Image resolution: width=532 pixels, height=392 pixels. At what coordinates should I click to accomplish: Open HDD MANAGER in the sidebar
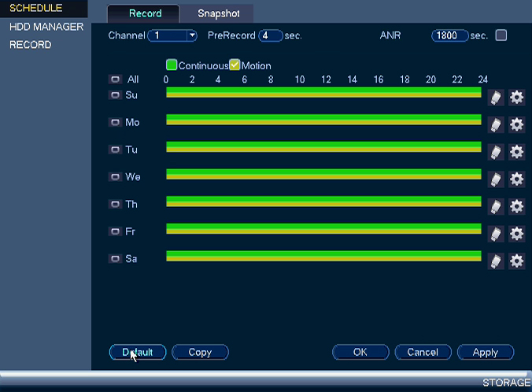[46, 27]
